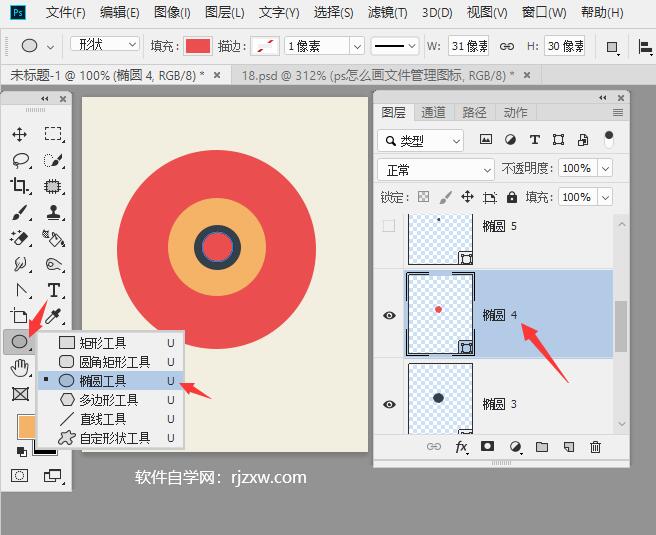
Task: Select the Move tool
Action: tap(19, 135)
